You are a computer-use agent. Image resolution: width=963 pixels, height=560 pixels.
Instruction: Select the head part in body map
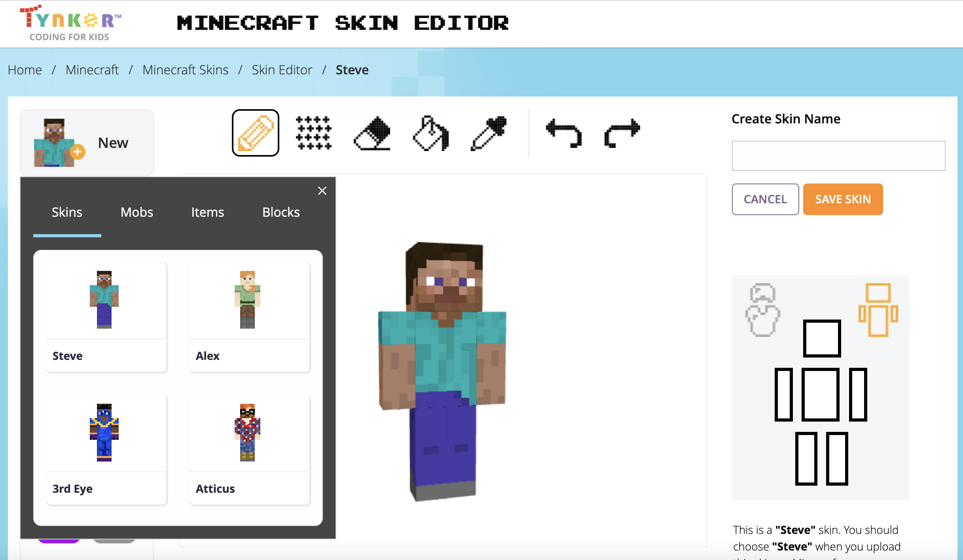[822, 339]
